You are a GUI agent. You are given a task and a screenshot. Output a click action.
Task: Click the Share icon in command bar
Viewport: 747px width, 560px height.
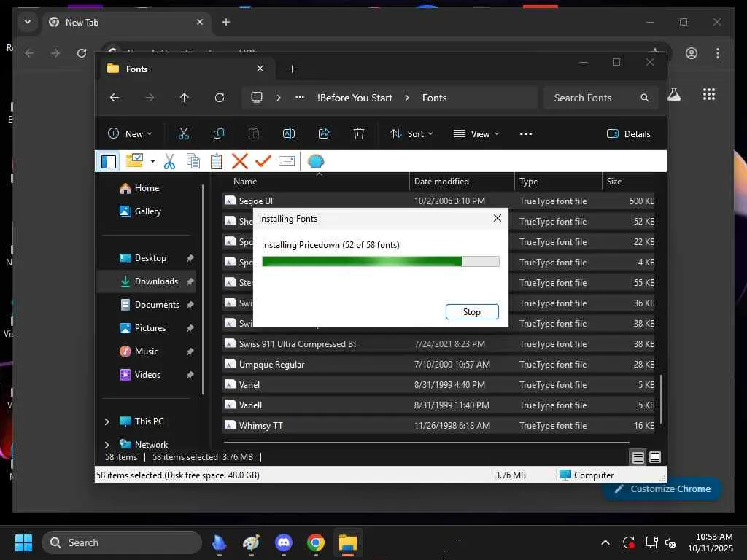(x=324, y=133)
